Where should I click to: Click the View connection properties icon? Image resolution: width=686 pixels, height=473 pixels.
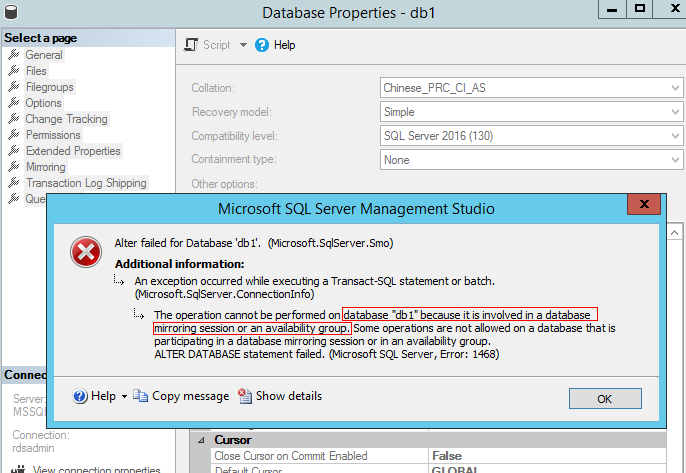18,469
